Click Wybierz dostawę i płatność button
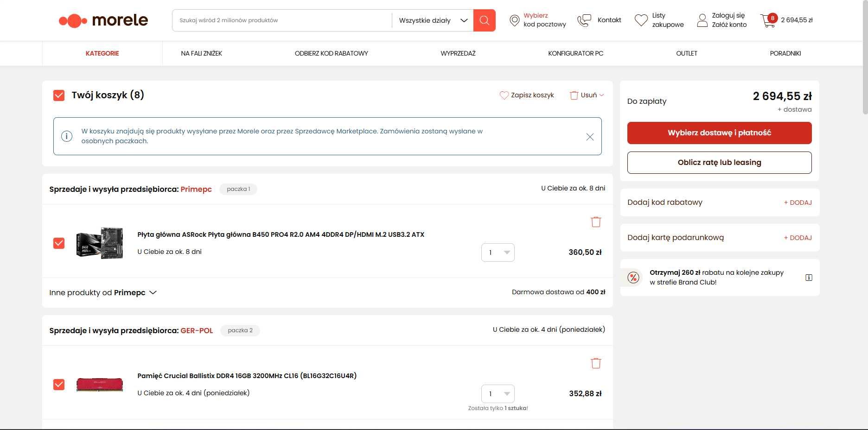868x430 pixels. [x=719, y=133]
